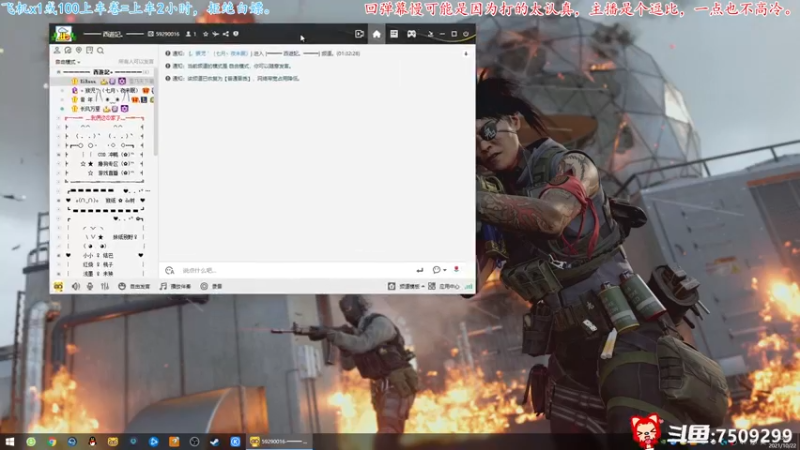800x450 pixels.
Task: Select the sub-channel row starting with 小小
Action: [104, 255]
